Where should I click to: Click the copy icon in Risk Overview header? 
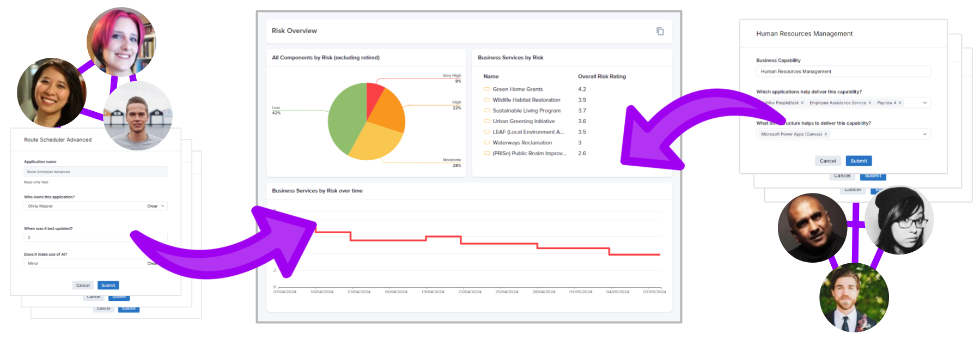pyautogui.click(x=660, y=31)
